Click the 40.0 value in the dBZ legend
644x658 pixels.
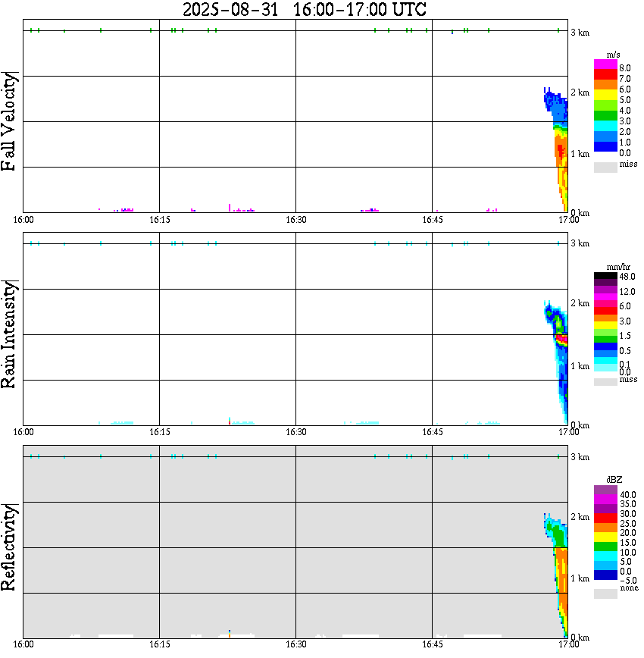[x=628, y=495]
